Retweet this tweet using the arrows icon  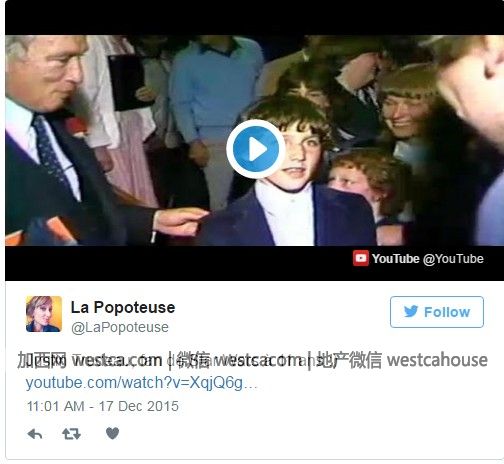(71, 434)
